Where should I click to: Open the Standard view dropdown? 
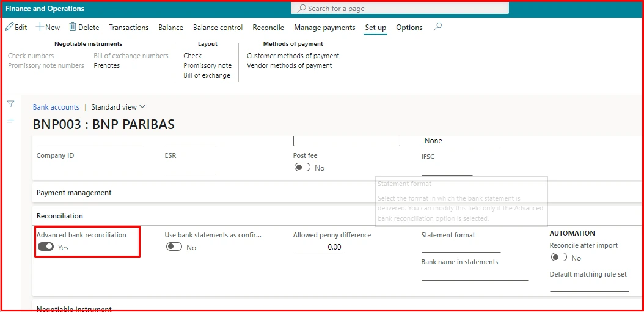pyautogui.click(x=119, y=107)
